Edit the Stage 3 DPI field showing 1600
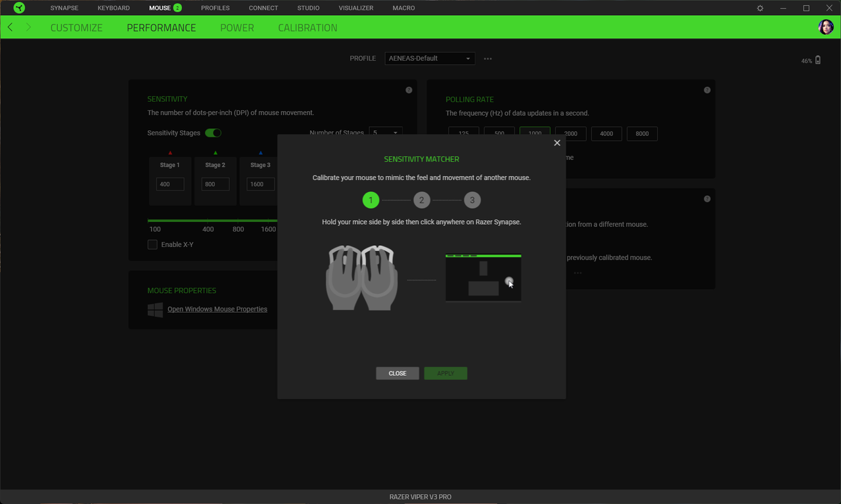The width and height of the screenshot is (841, 504). (260, 184)
